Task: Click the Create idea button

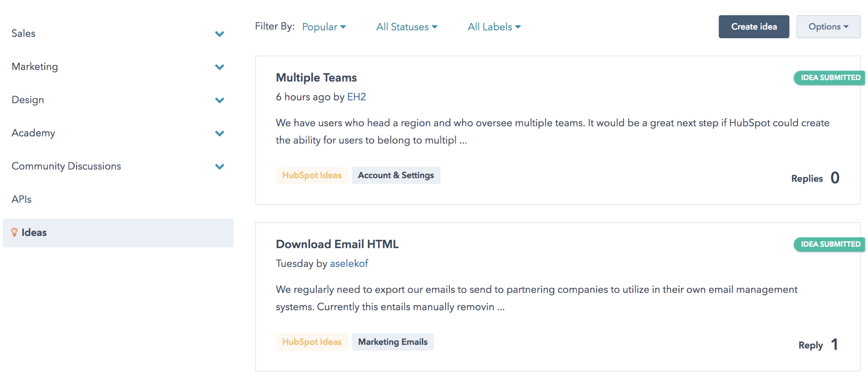Action: 753,27
